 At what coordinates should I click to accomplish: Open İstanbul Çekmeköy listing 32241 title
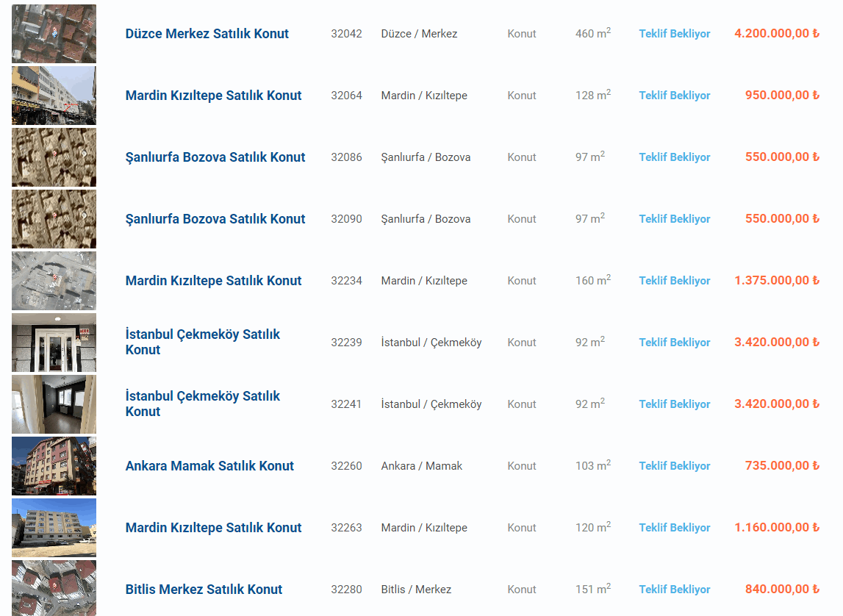(203, 404)
